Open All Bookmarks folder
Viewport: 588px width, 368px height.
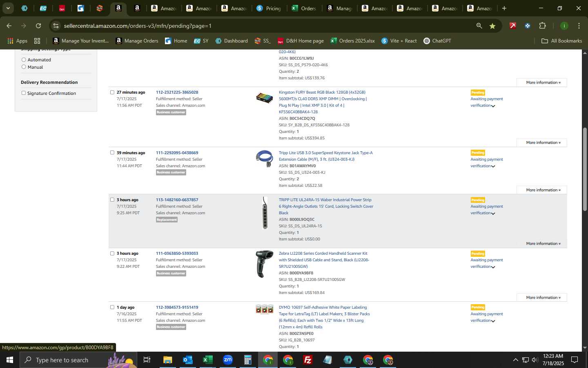click(x=561, y=41)
